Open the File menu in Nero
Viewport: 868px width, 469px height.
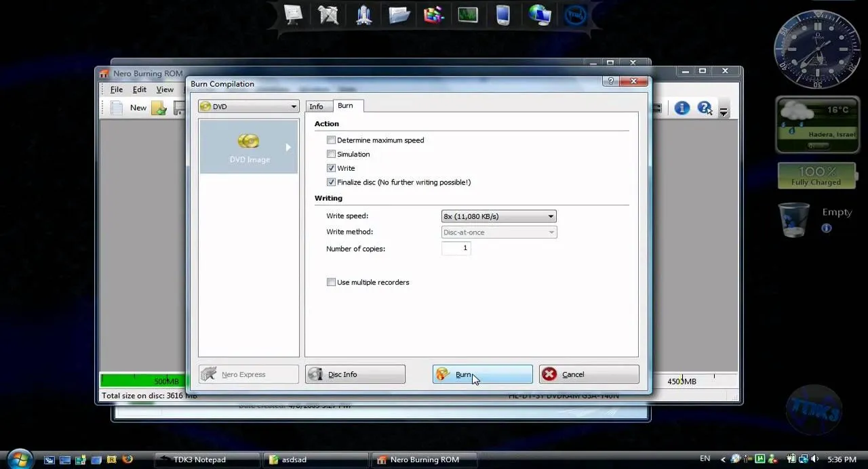(117, 89)
